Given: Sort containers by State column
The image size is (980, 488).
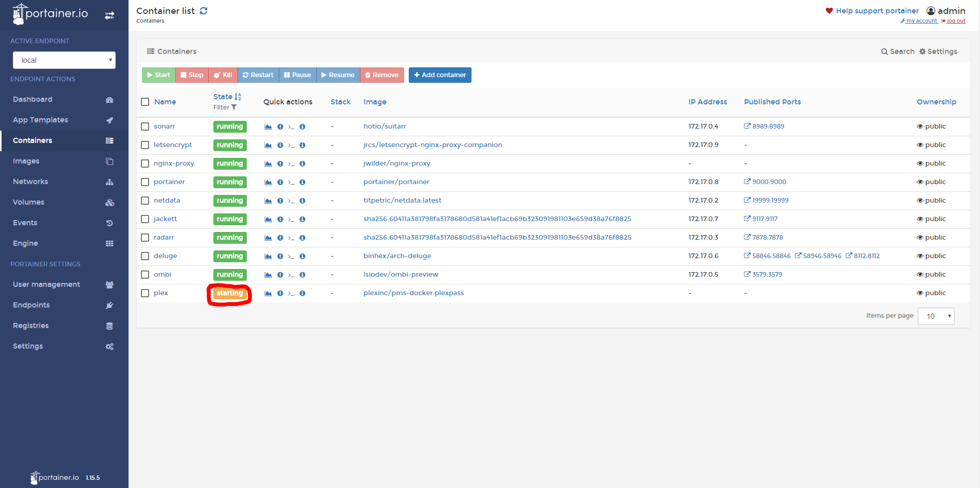Looking at the screenshot, I should click(227, 97).
